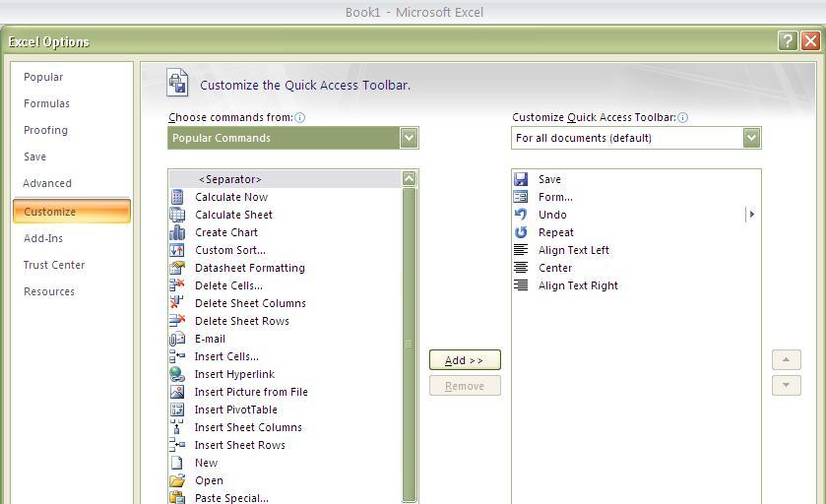
Task: Select the "Calculate Now" command text
Action: (x=231, y=197)
